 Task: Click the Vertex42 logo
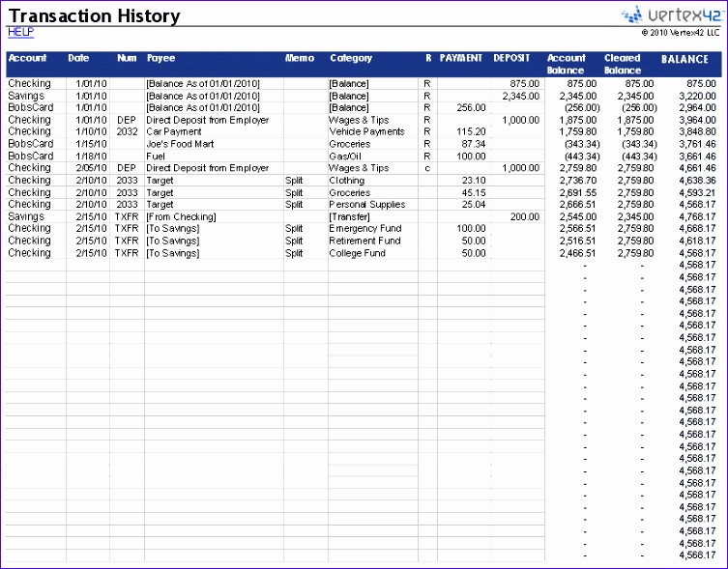pos(671,14)
